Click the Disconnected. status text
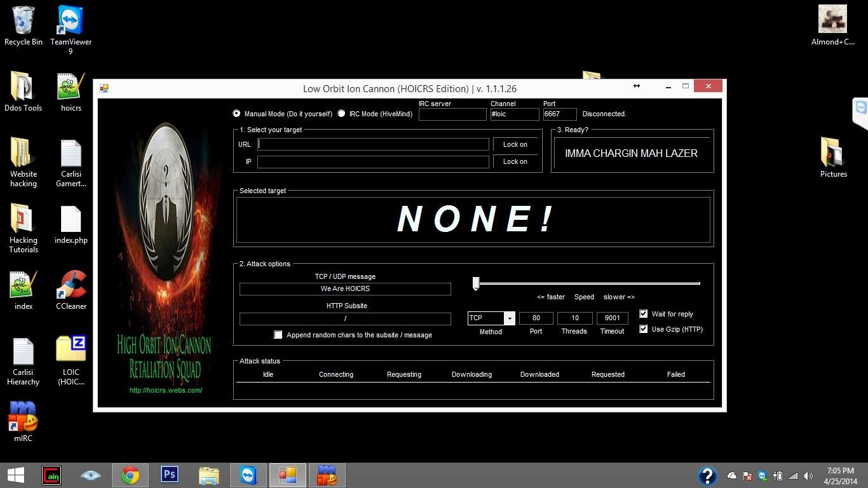The height and width of the screenshot is (488, 868). point(604,114)
